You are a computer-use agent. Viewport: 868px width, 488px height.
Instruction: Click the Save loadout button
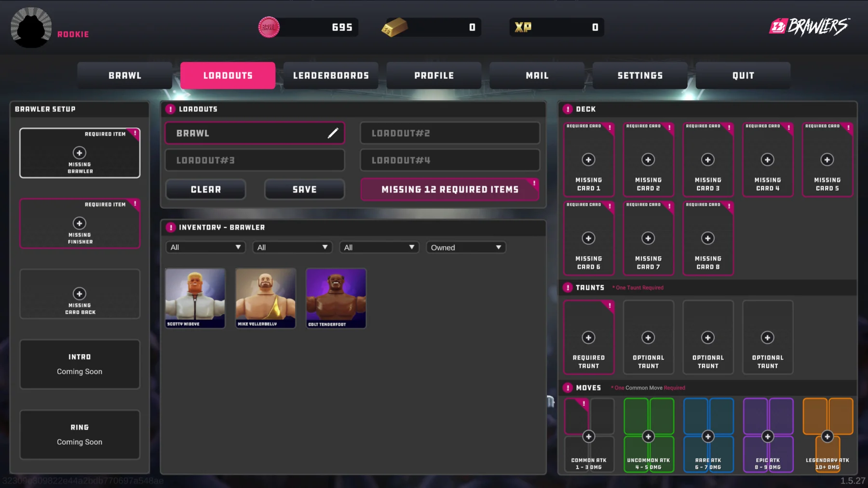click(304, 189)
